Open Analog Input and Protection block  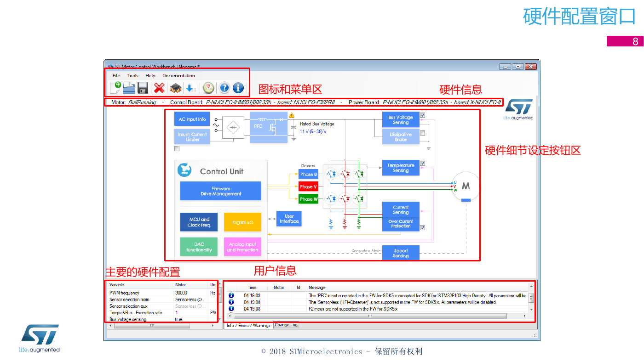click(x=242, y=247)
